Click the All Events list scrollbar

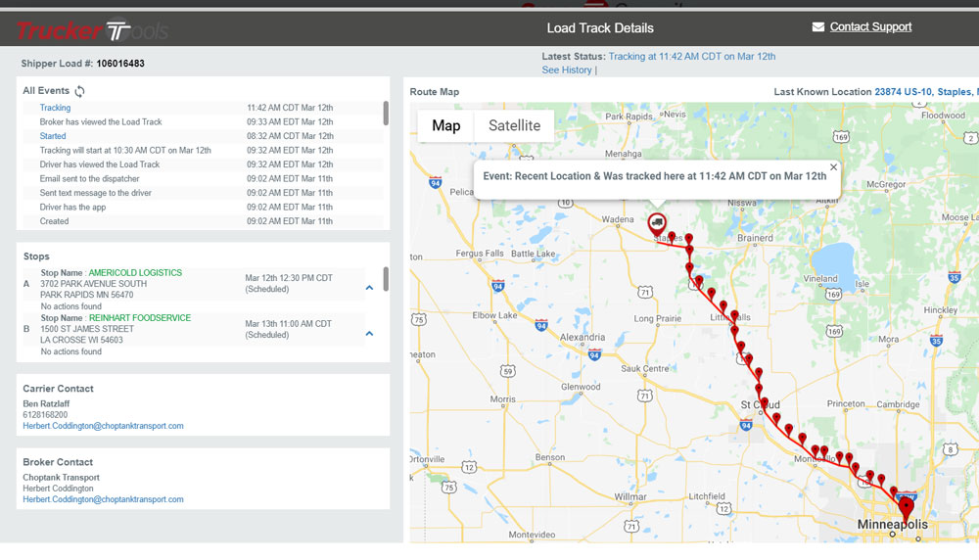coord(386,113)
